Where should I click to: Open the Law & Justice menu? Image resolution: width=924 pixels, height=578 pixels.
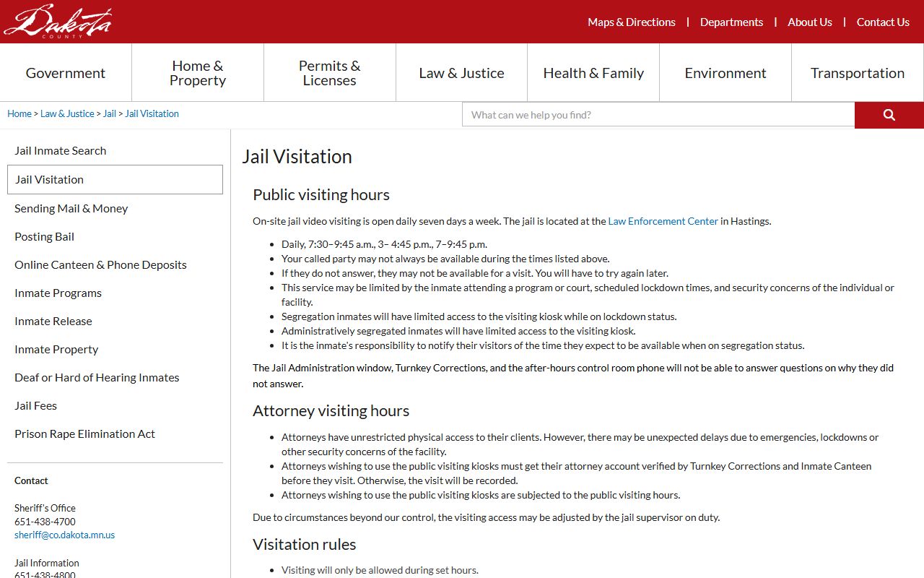coord(462,73)
